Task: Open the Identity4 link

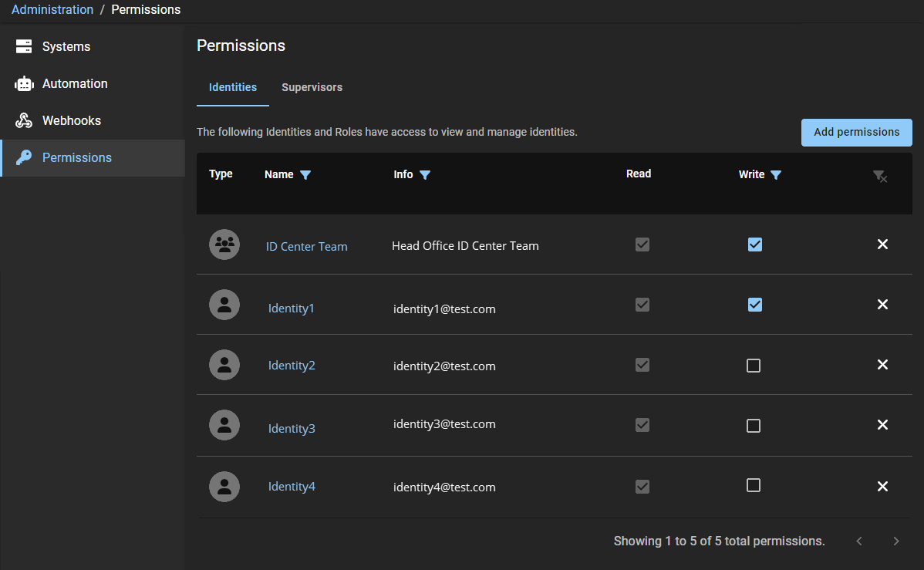Action: tap(292, 486)
